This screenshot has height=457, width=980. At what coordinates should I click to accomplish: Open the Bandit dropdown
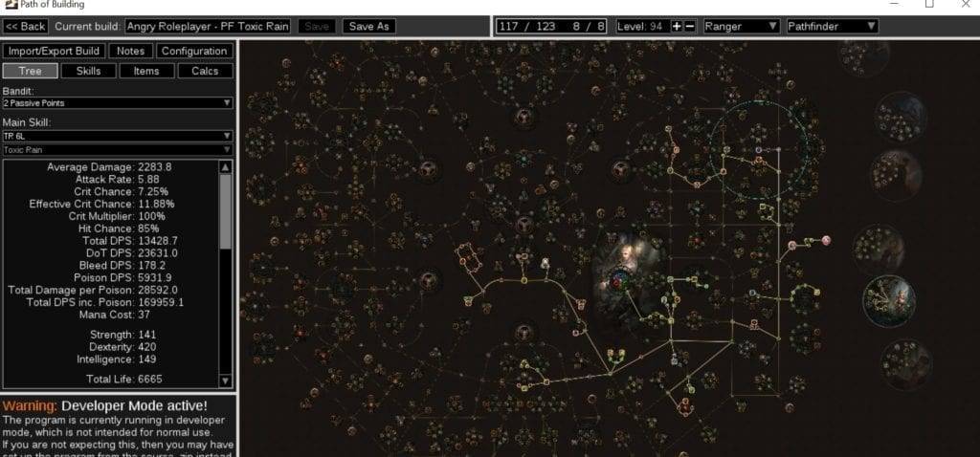pos(118,102)
